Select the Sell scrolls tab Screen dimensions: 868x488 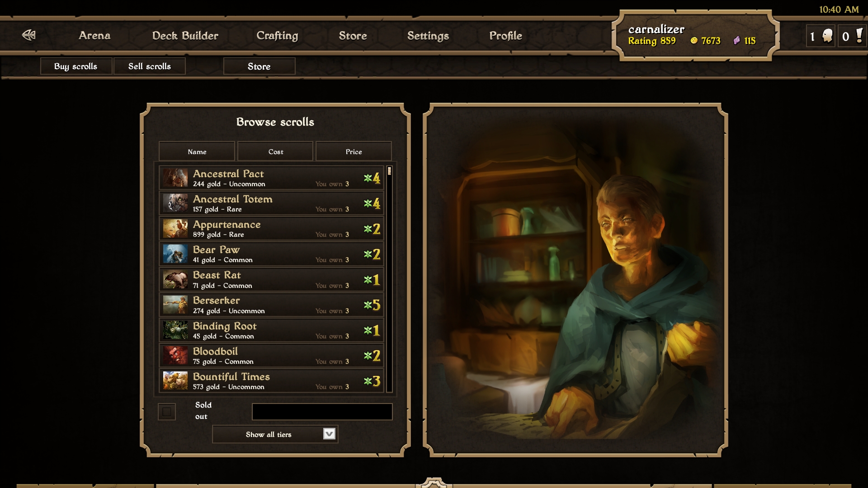(x=149, y=66)
